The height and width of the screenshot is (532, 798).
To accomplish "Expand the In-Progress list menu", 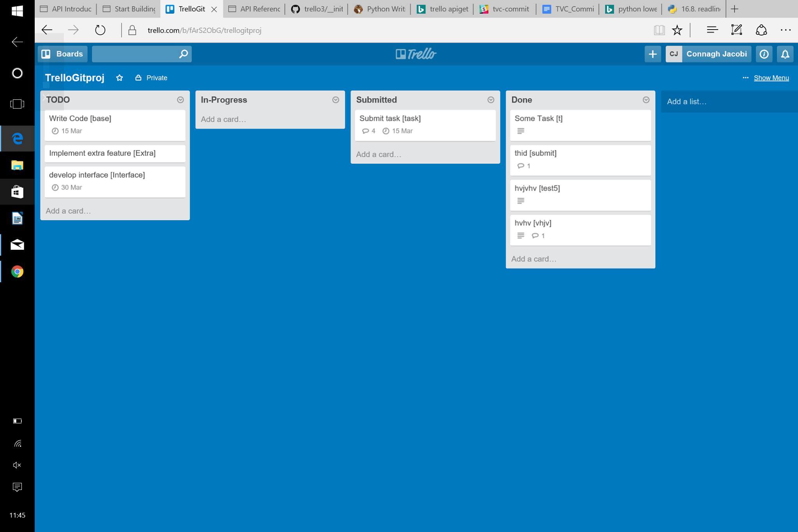I will [x=335, y=100].
